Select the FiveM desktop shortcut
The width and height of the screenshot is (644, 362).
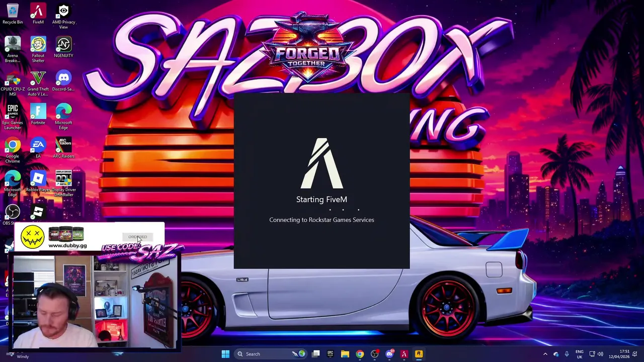coord(38,14)
